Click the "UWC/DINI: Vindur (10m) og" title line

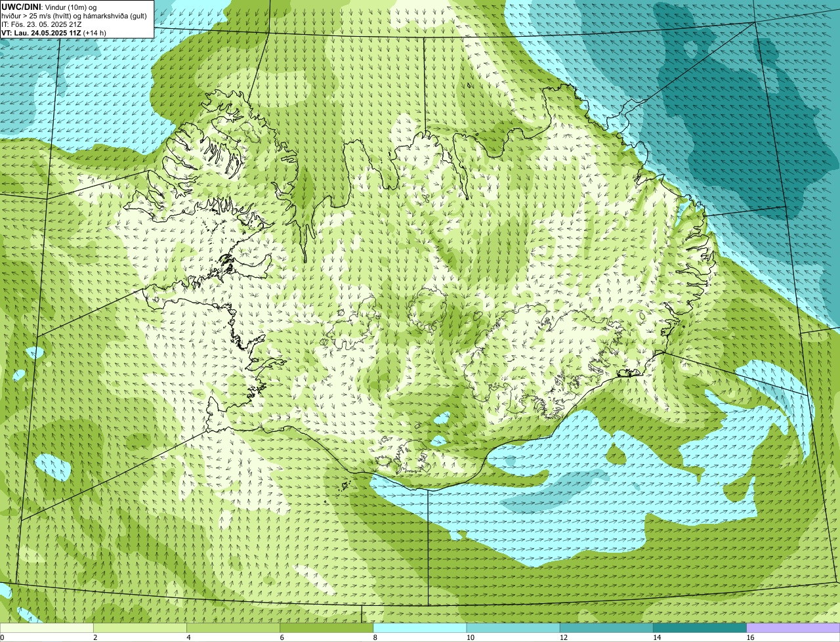[x=49, y=7]
